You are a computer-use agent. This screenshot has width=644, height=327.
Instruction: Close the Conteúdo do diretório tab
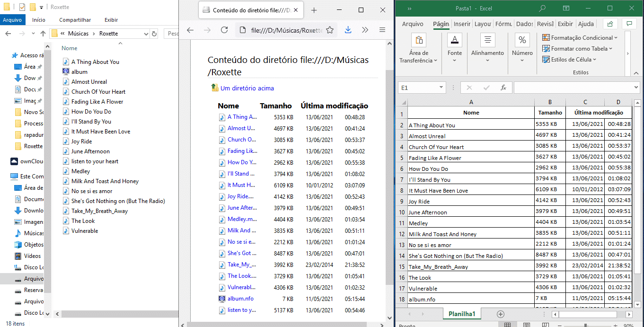(296, 10)
